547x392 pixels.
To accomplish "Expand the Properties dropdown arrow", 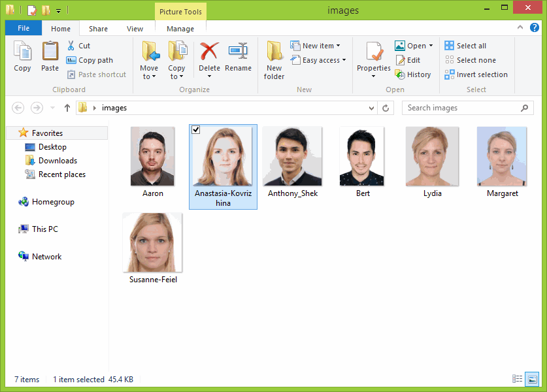I will pos(373,76).
